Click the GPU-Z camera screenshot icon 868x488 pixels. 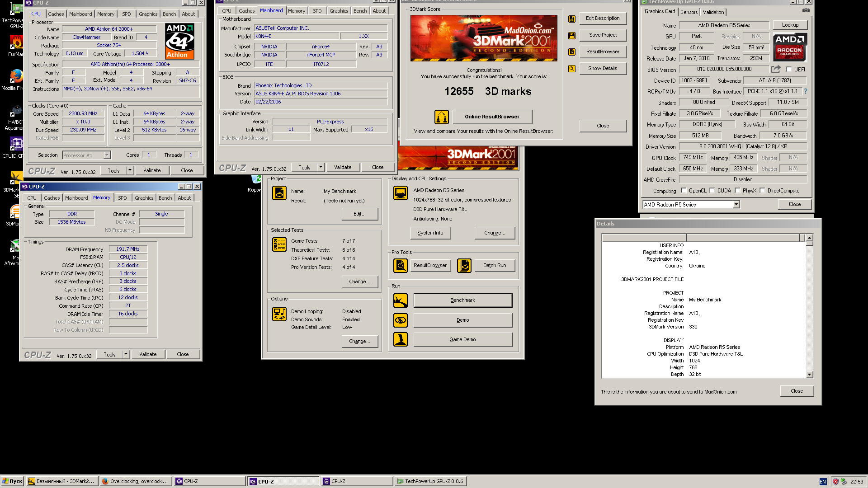pos(806,11)
